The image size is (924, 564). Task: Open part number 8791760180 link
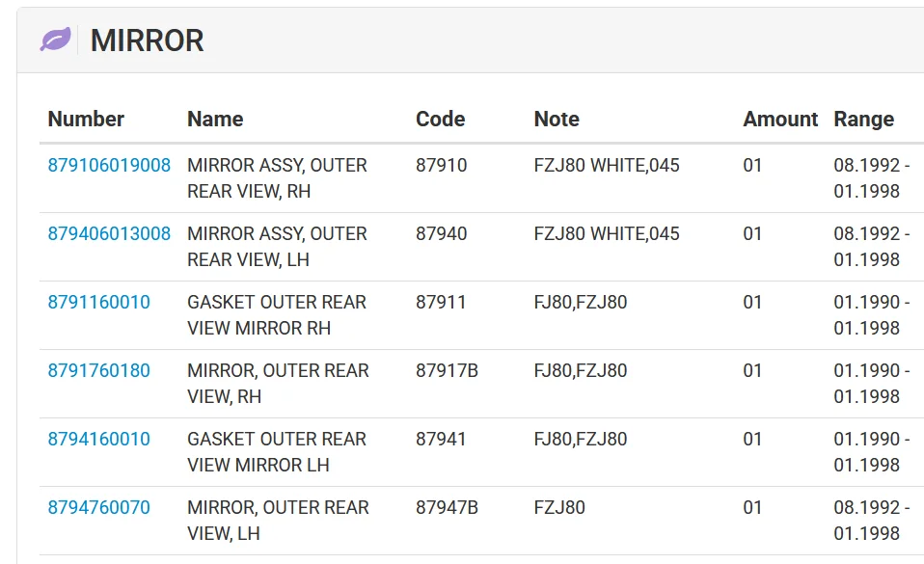99,370
